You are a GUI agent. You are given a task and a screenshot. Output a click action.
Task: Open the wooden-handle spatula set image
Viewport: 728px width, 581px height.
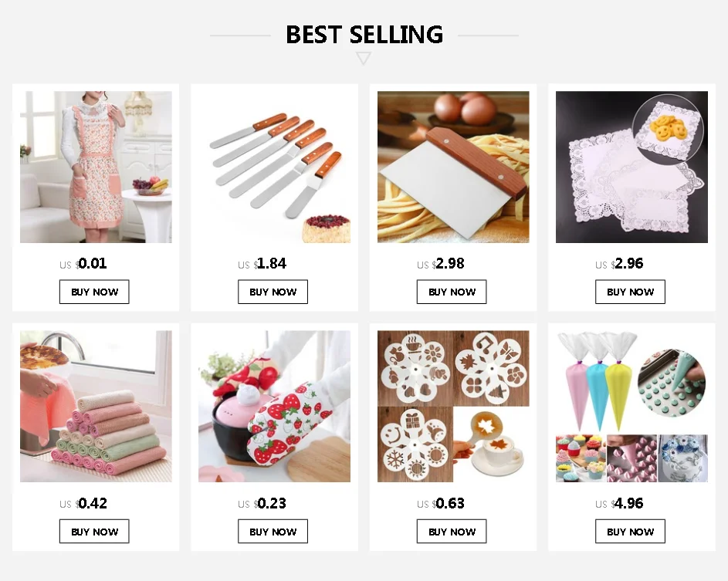tap(274, 167)
